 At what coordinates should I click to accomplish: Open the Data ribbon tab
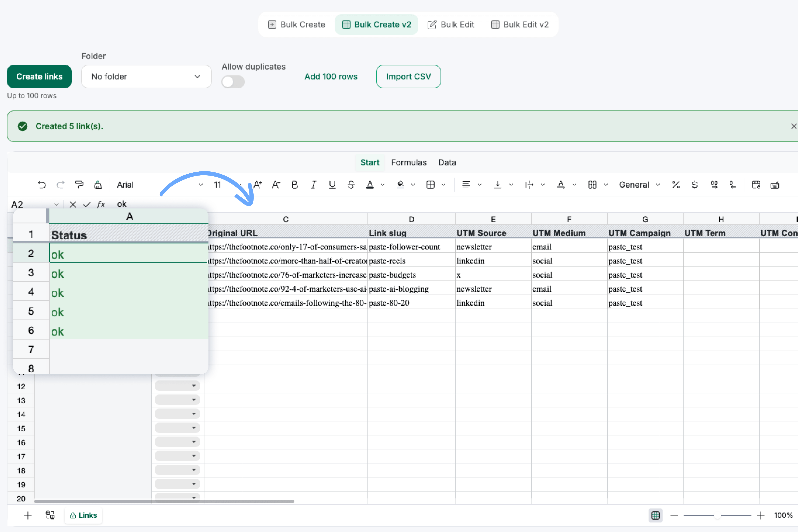pos(447,163)
